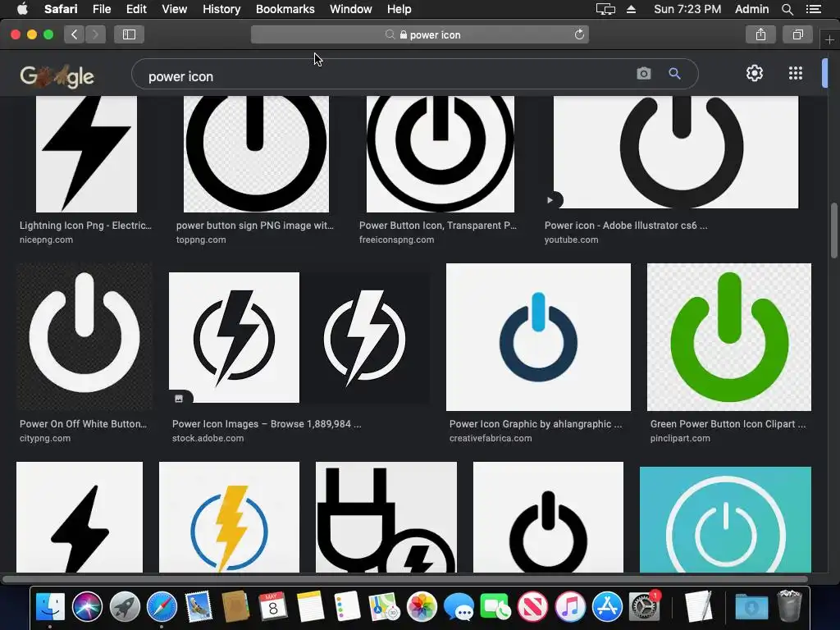Open the stock.adobe.com Power Icon Images thumbnail

(299, 337)
